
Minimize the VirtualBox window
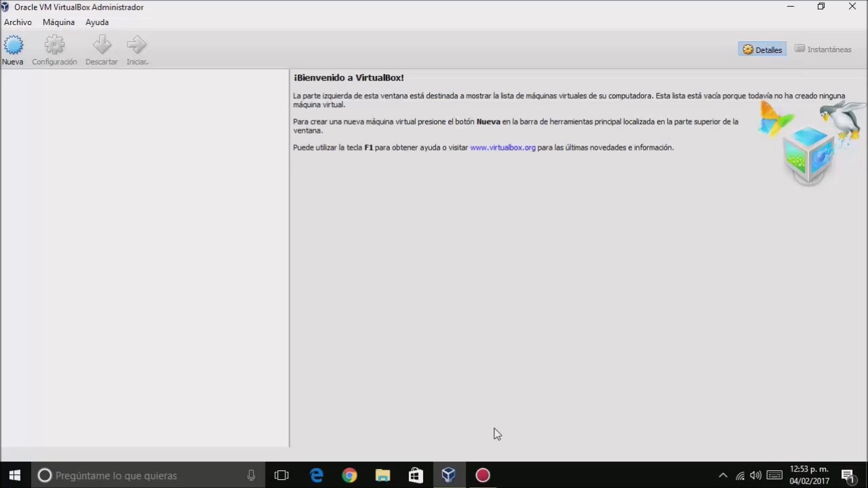tap(790, 7)
